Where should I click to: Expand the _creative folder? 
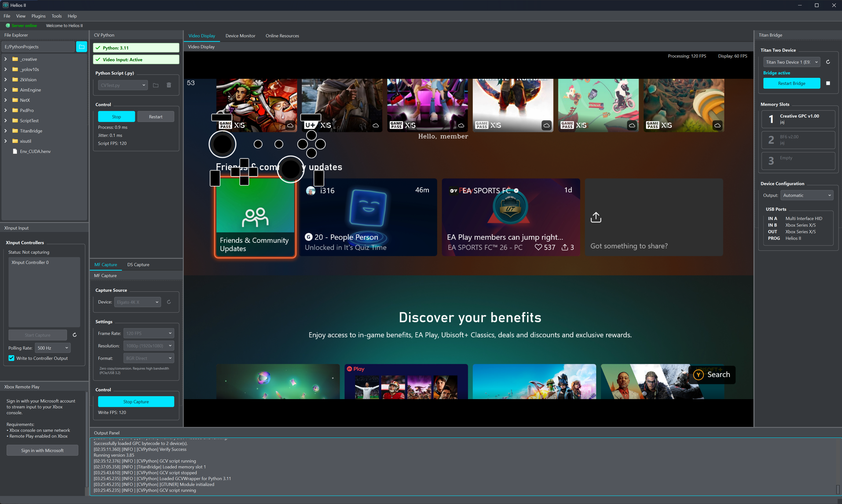point(5,59)
